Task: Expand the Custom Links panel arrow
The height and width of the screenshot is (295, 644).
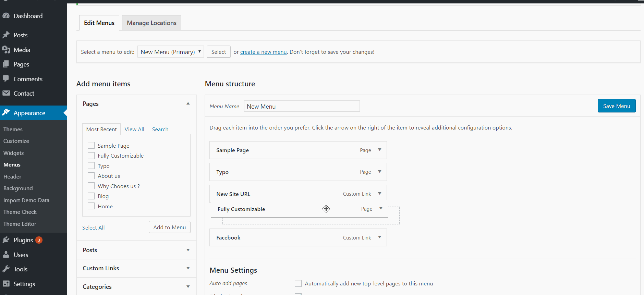Action: pos(188,268)
